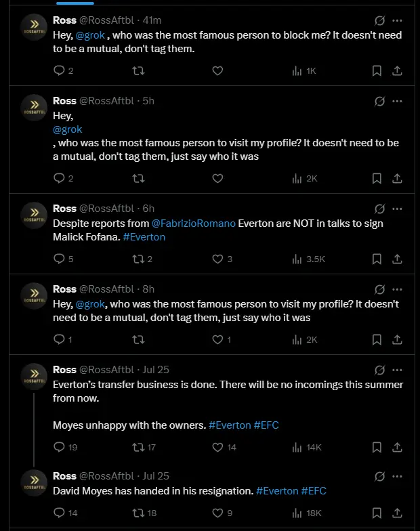Open Grok actions on the Moyes resignation tweet
This screenshot has width=420, height=531.
pyautogui.click(x=380, y=476)
